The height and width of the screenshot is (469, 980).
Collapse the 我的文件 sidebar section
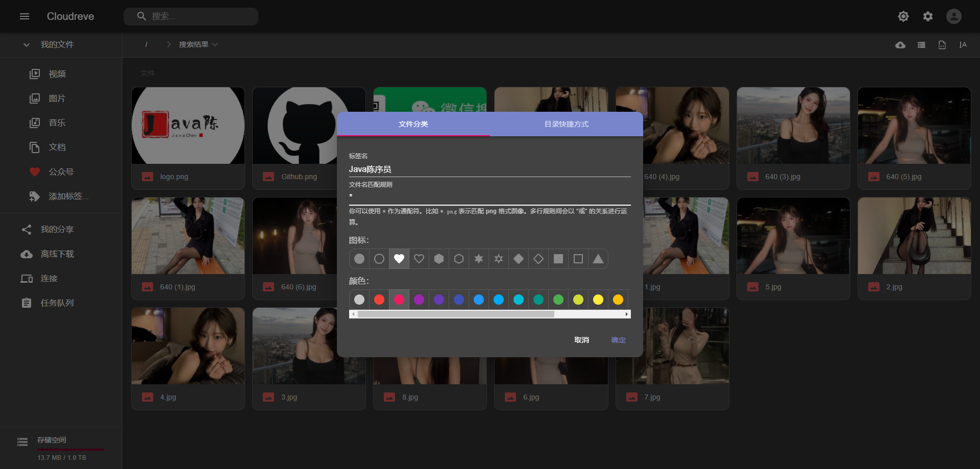tap(26, 45)
